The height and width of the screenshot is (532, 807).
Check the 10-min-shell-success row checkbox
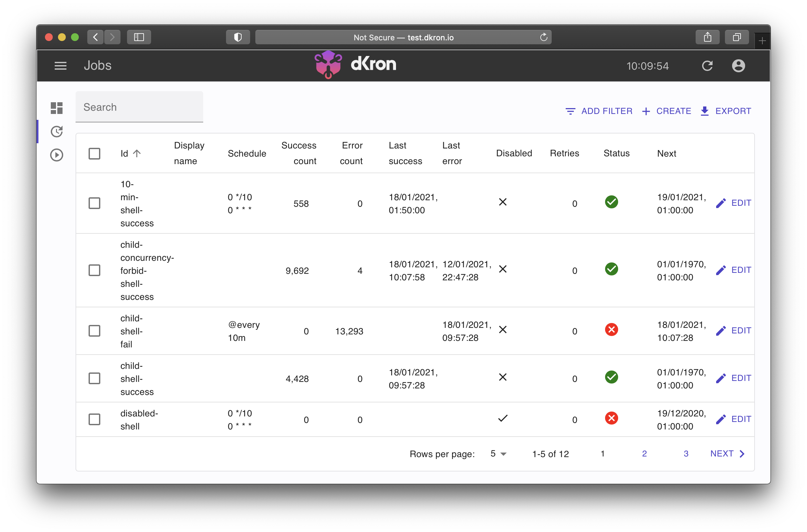click(95, 203)
